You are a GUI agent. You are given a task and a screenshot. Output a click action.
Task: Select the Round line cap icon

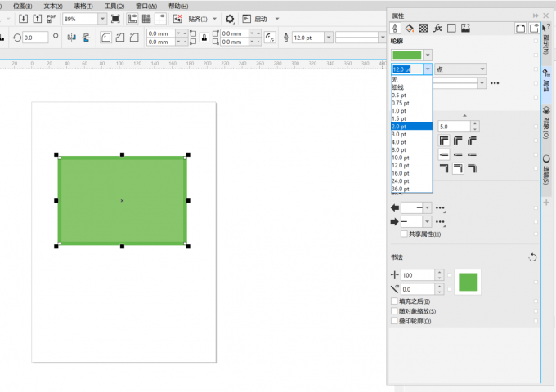tap(458, 154)
